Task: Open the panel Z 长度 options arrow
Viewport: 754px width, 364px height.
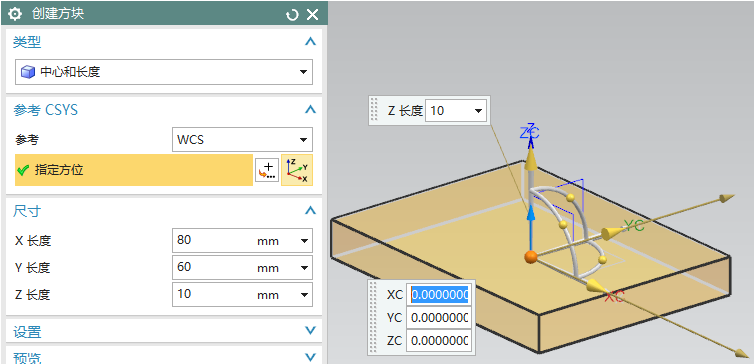Action: coord(303,295)
